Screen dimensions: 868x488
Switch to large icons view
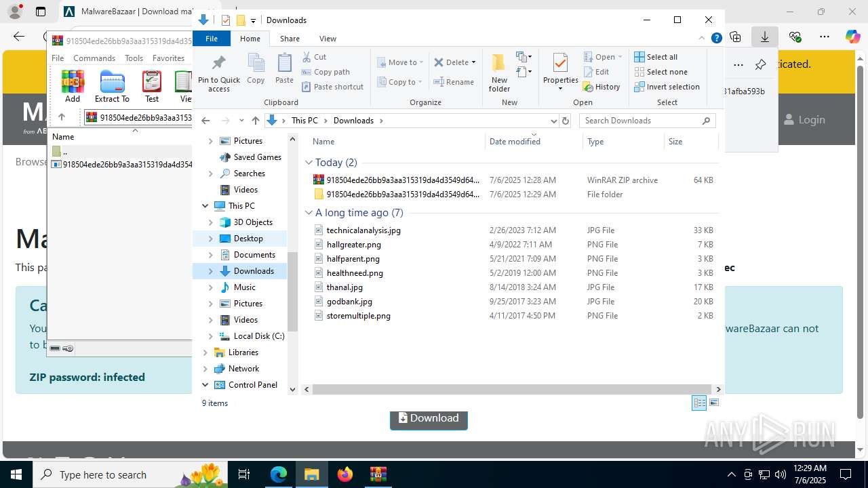(x=713, y=403)
